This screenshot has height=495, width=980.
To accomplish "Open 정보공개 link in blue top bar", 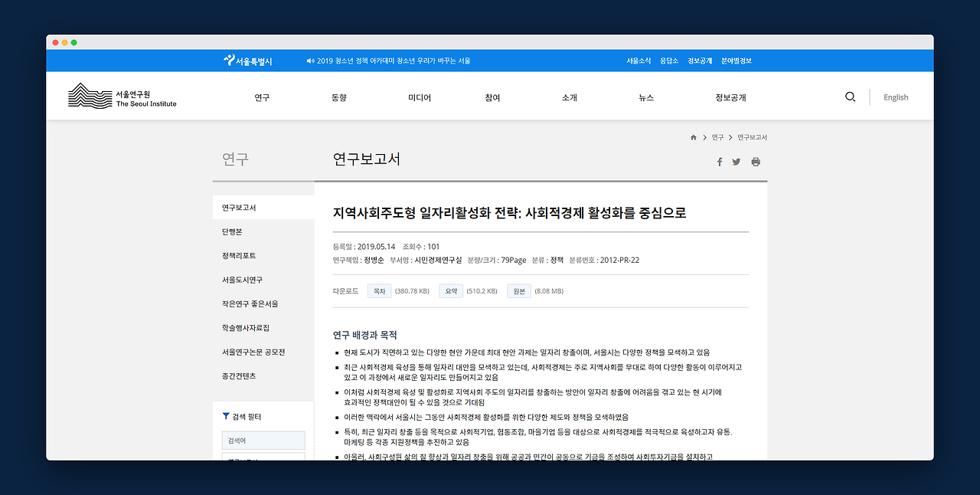I will (x=700, y=61).
